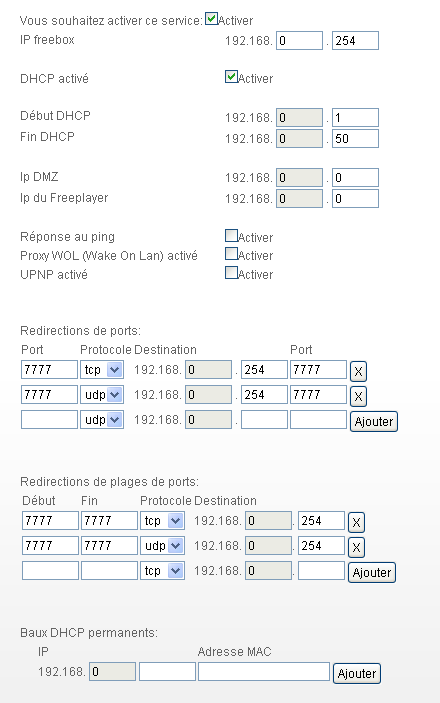Remove the tcp 7777-7777 port range redirection

point(356,522)
